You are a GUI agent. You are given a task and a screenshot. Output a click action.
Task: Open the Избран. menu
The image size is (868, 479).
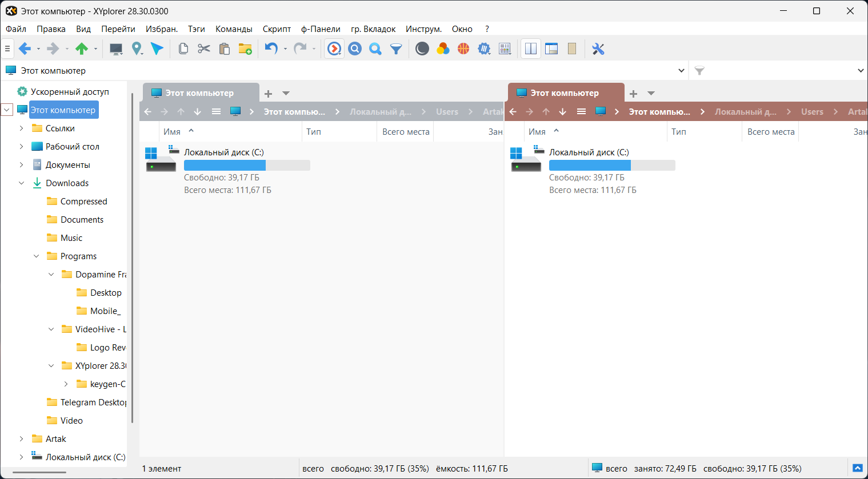162,29
